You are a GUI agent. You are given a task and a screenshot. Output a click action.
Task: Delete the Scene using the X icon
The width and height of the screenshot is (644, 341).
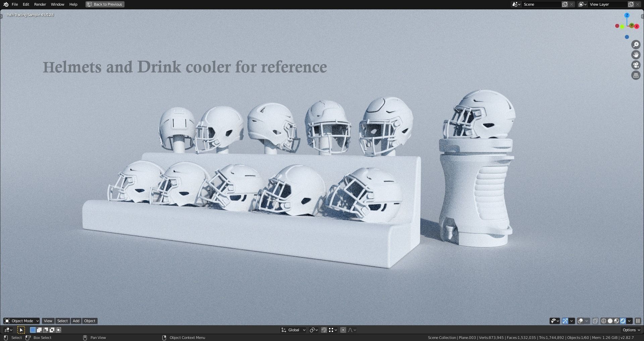572,4
